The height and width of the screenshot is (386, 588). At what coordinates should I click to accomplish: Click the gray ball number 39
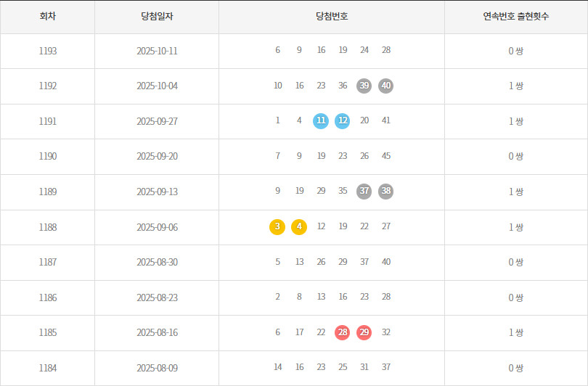364,86
